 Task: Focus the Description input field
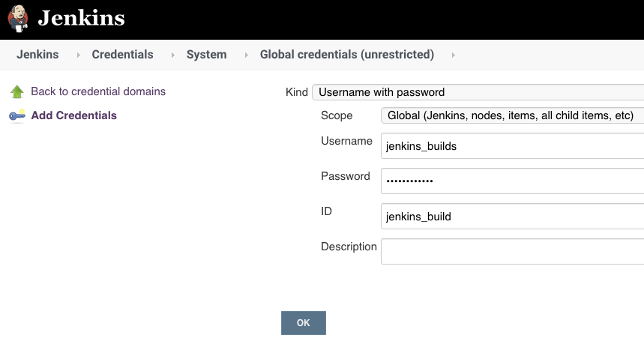coord(512,252)
